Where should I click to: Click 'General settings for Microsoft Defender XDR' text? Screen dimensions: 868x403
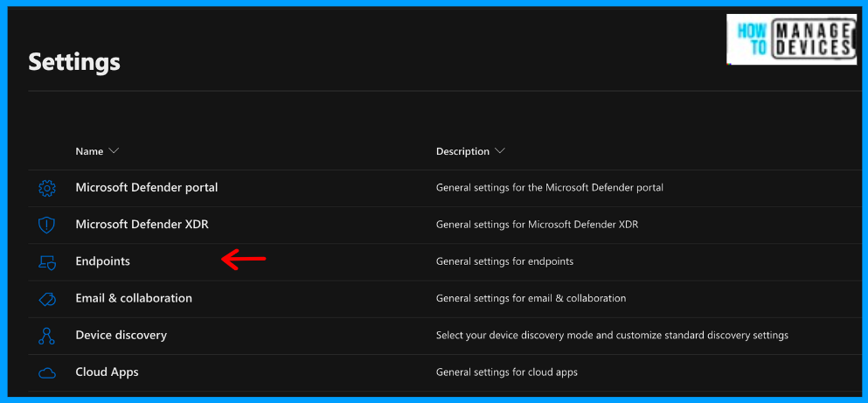tap(537, 225)
